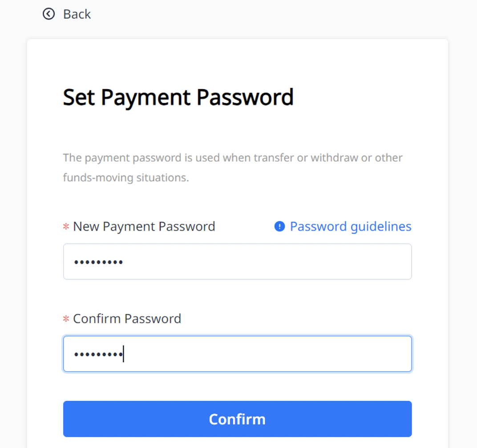
Task: Click the red asterisk before Confirm Password
Action: click(x=66, y=319)
